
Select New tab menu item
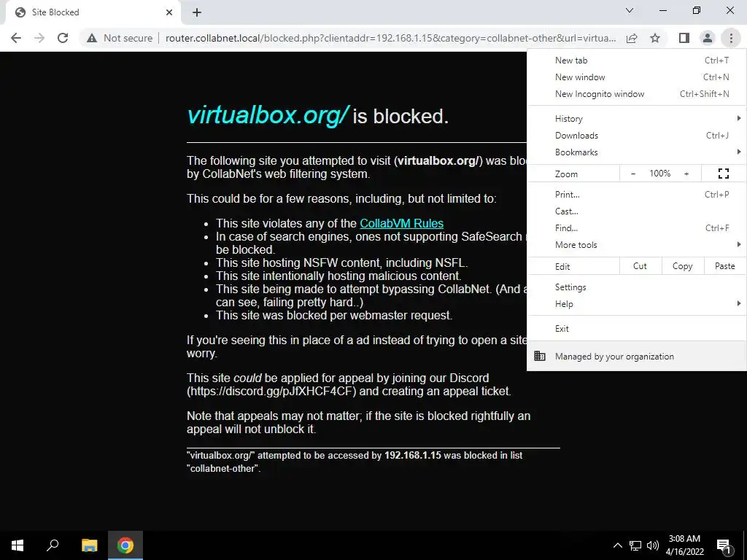point(636,61)
